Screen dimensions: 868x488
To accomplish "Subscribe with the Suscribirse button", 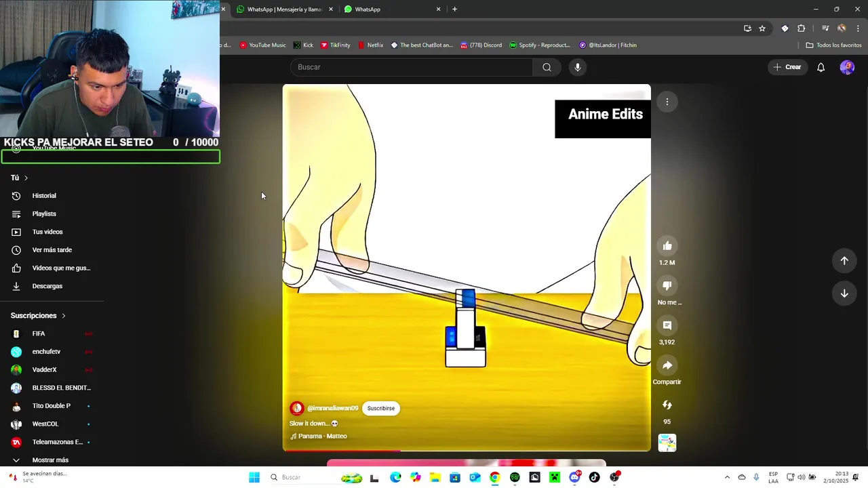I will click(x=380, y=408).
